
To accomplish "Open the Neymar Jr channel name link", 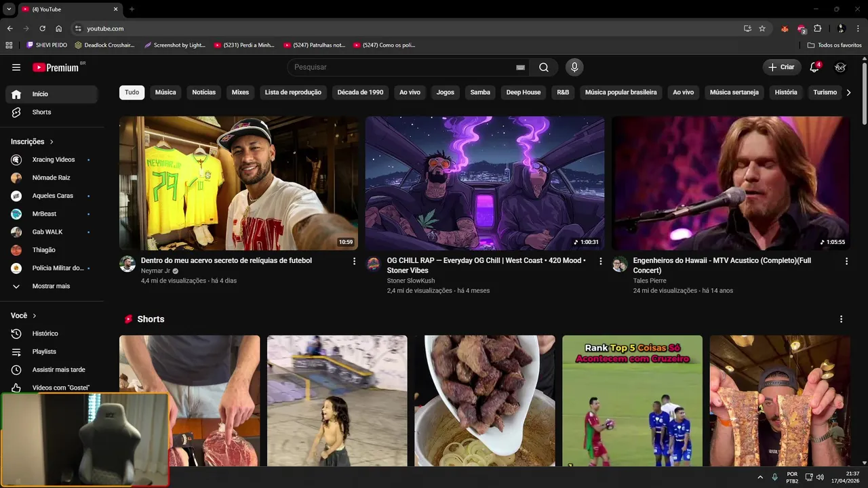I will pyautogui.click(x=155, y=270).
